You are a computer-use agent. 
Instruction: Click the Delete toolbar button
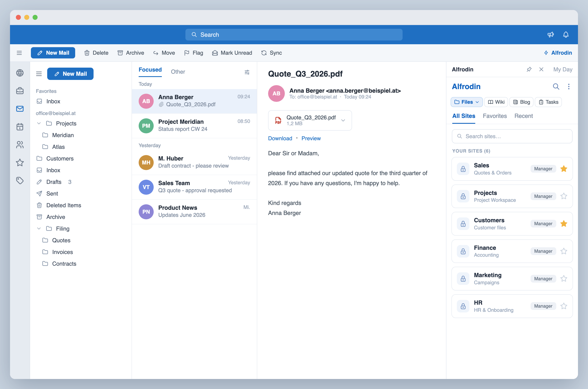pyautogui.click(x=96, y=53)
